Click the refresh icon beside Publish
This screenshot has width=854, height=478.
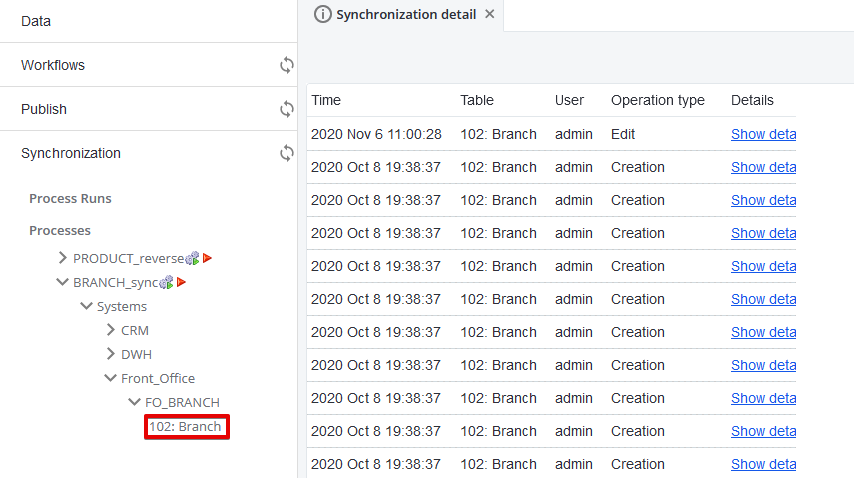point(287,109)
